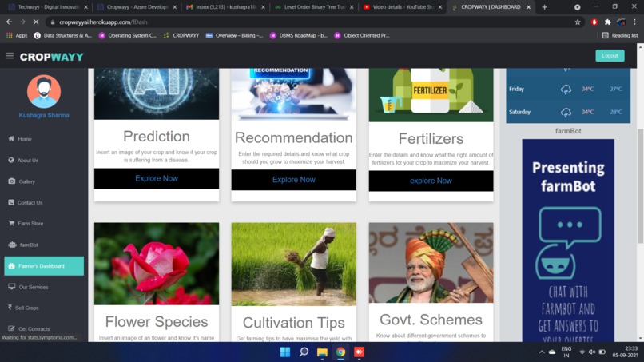Open Apps bookmarks shortcut
The height and width of the screenshot is (362, 644).
point(17,36)
